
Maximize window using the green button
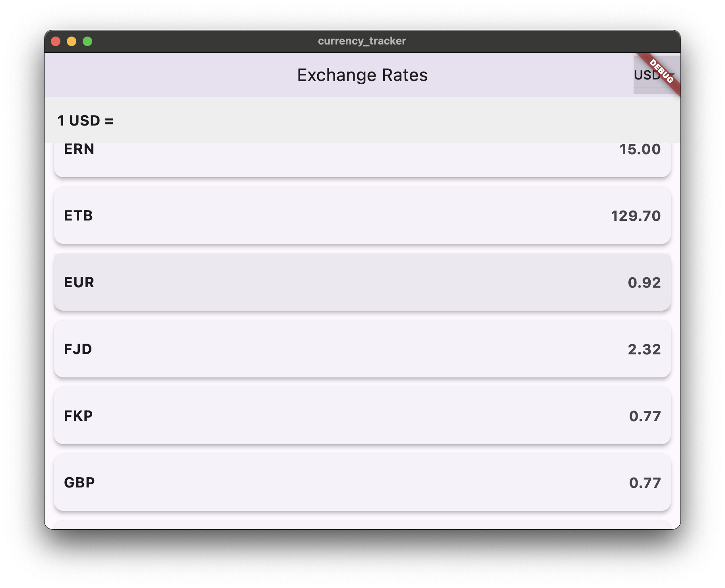tap(87, 41)
